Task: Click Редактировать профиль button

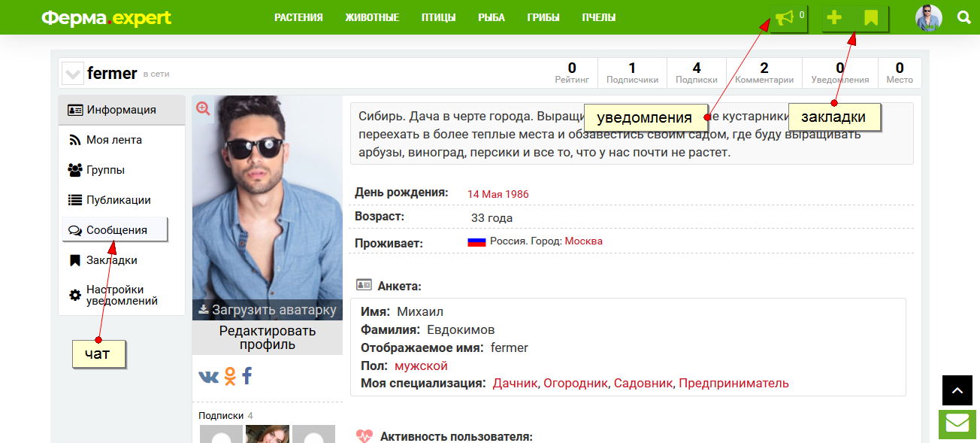Action: (267, 338)
